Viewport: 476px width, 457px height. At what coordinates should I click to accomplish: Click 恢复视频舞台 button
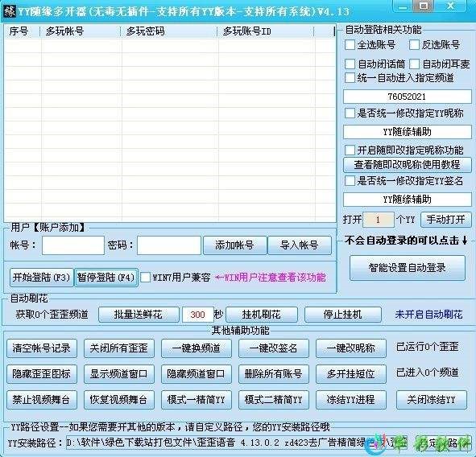pos(119,400)
